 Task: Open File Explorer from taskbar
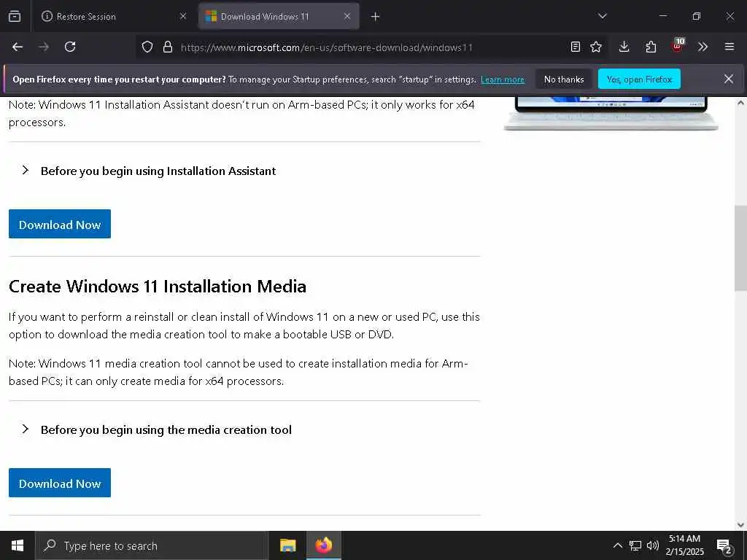click(x=287, y=545)
